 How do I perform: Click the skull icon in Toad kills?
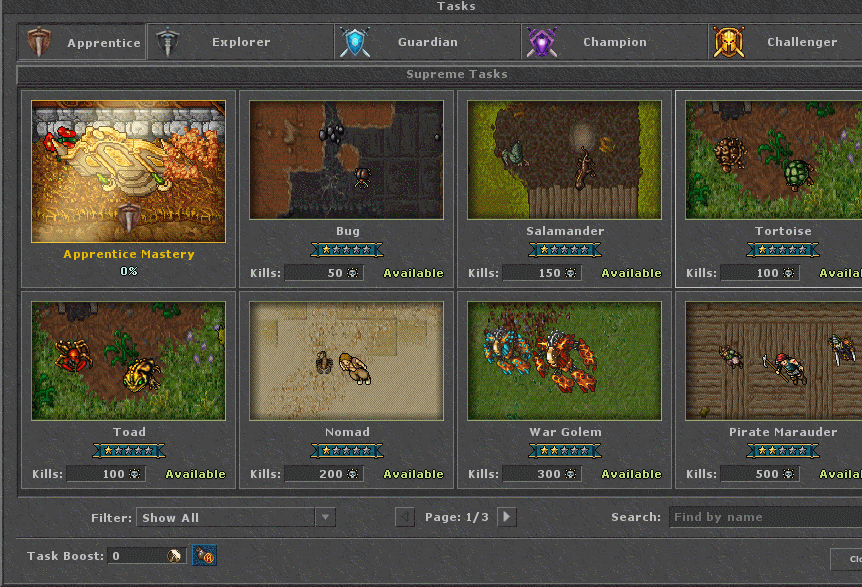135,474
